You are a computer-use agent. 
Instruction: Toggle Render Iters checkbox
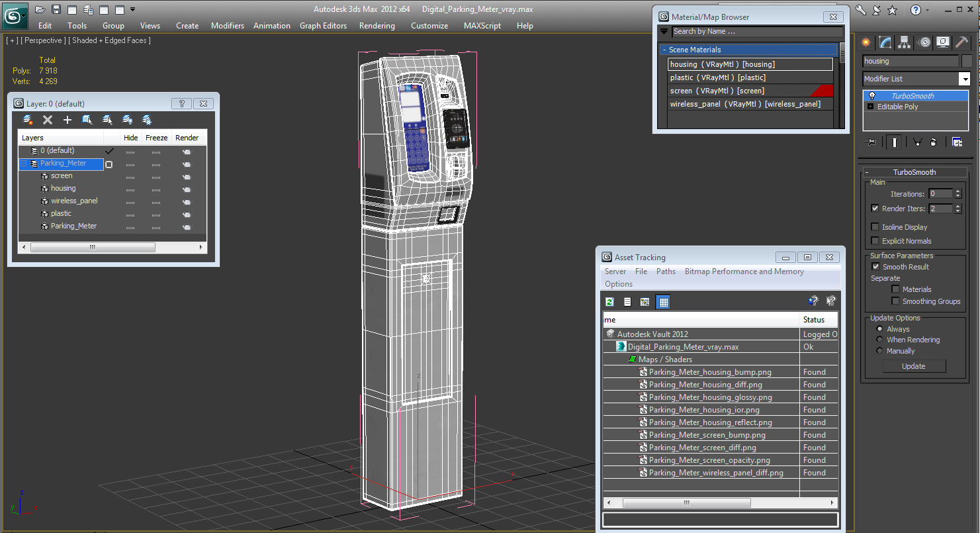[x=875, y=209]
